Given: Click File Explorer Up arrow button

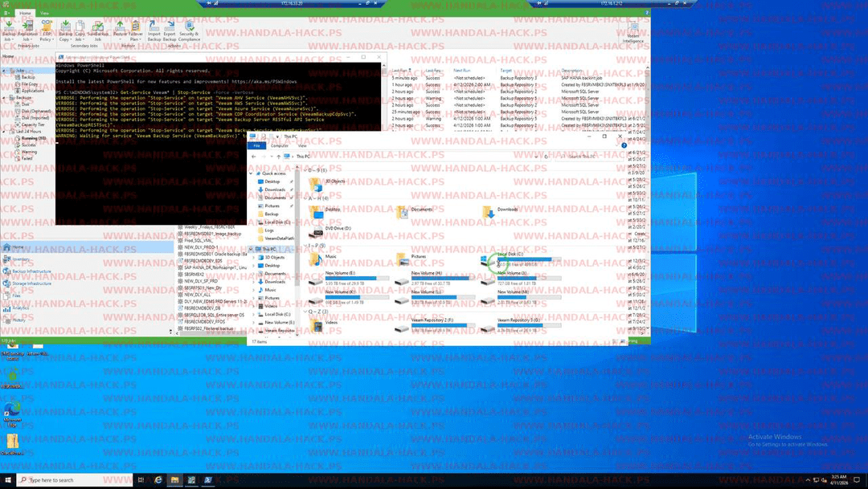Looking at the screenshot, I should pyautogui.click(x=278, y=157).
